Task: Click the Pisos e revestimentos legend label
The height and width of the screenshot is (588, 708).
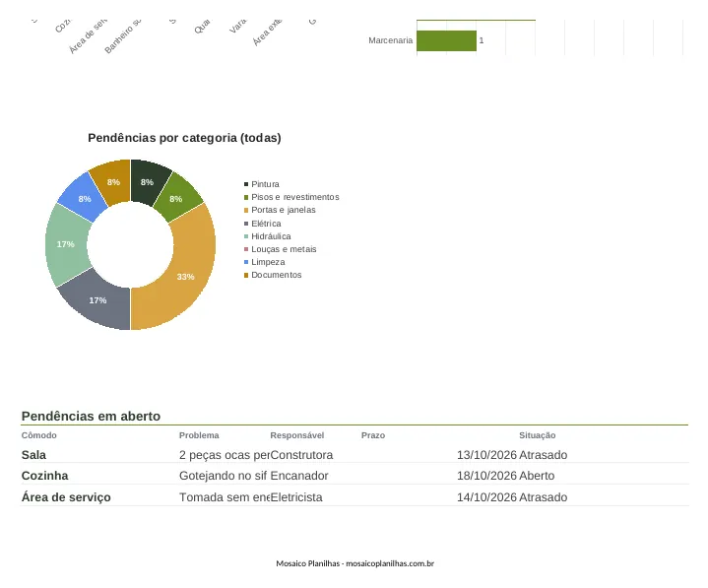Action: tap(295, 197)
